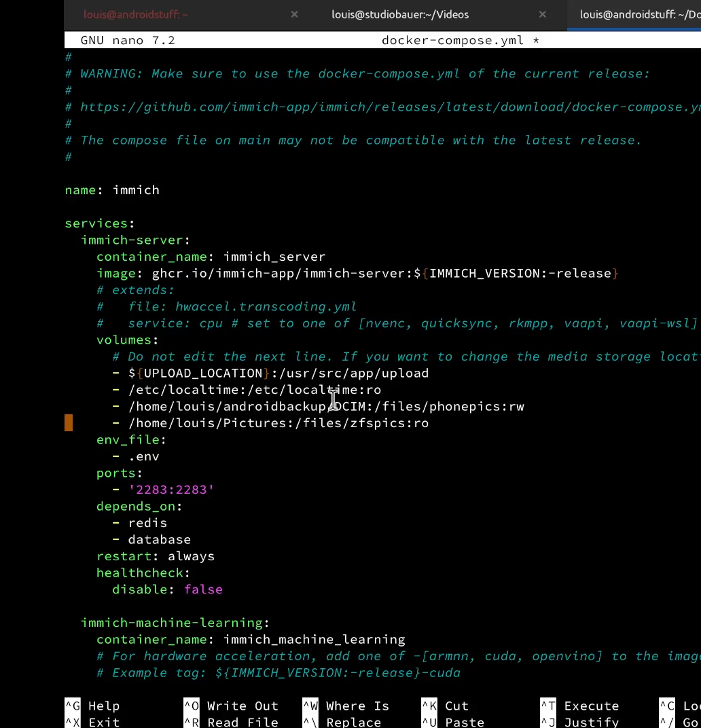Click the 'services:' key
Screen dimensions: 701x728
pos(100,223)
